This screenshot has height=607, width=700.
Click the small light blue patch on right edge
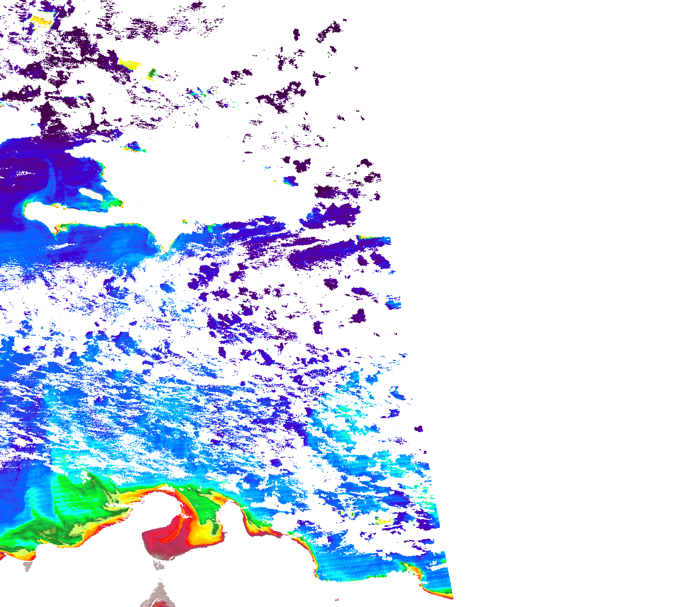coord(393,304)
